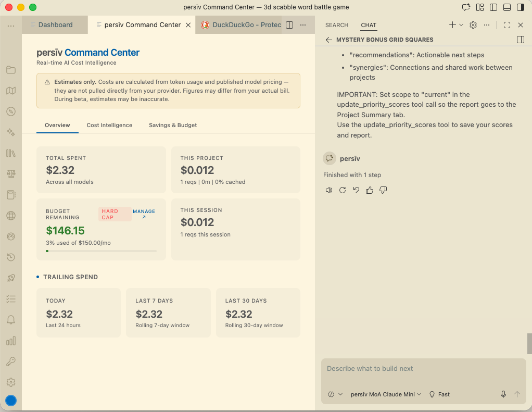Open the bar chart stats sidebar icon
This screenshot has height=412, width=532.
[11, 340]
